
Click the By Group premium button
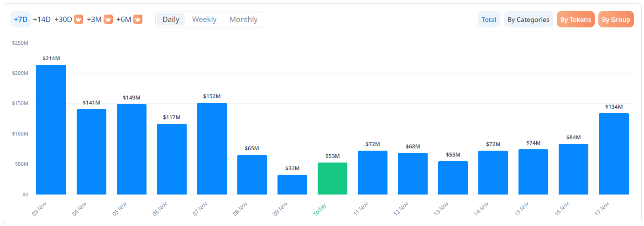pyautogui.click(x=616, y=20)
